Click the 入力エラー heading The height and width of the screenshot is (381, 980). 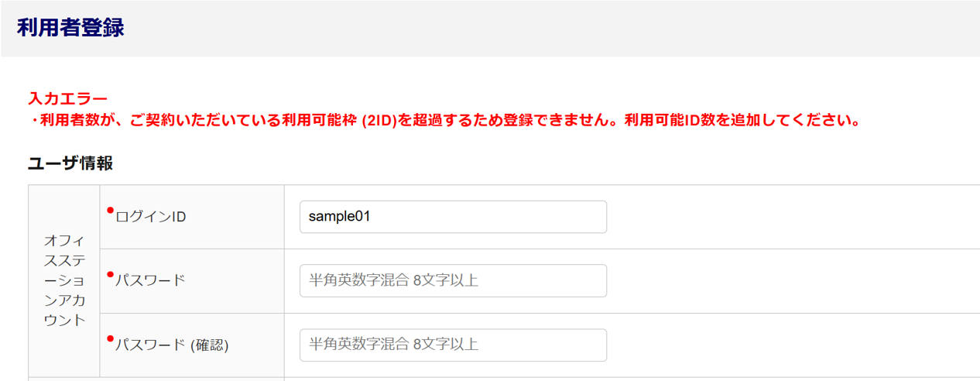point(68,99)
